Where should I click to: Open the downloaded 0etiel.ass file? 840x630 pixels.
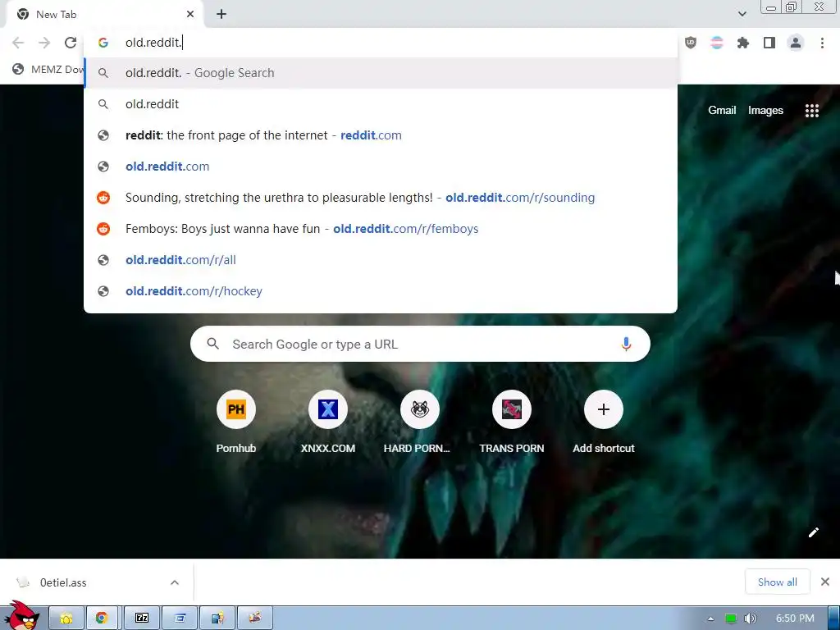coord(63,582)
